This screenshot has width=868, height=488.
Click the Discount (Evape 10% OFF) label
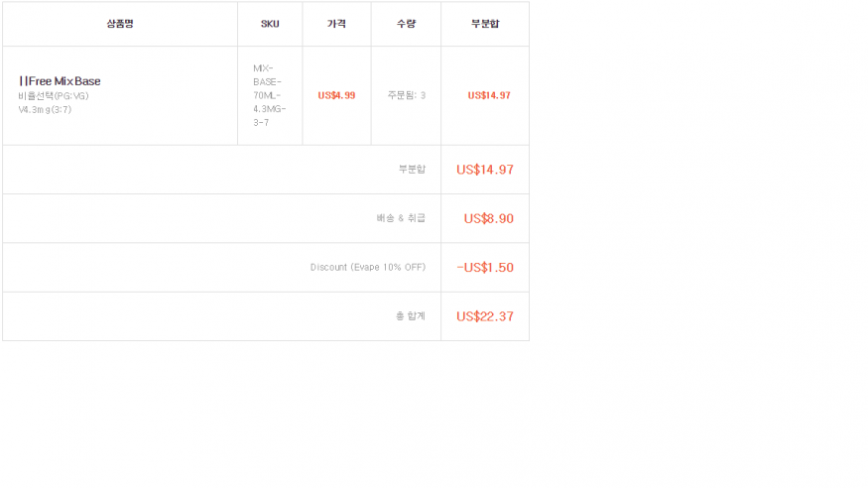pyautogui.click(x=368, y=267)
